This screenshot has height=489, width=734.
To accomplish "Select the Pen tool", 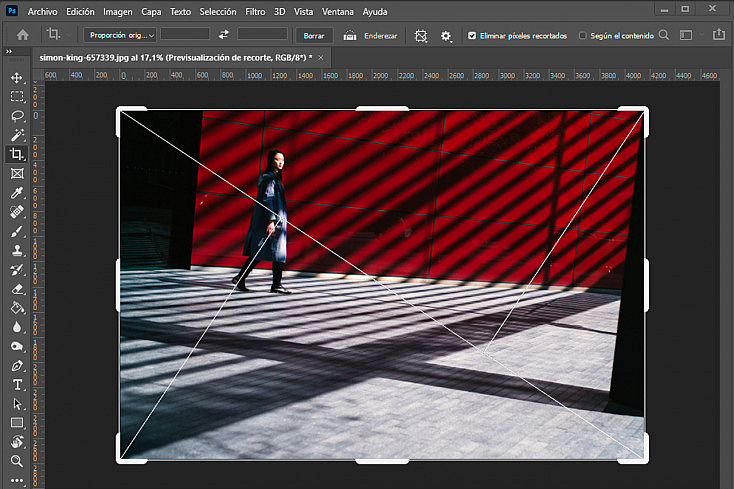I will coord(17,365).
